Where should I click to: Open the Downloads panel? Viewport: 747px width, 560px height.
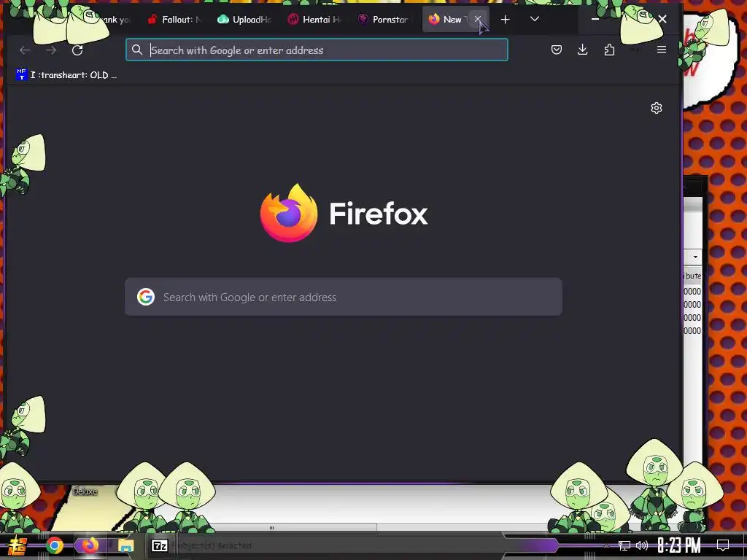583,50
